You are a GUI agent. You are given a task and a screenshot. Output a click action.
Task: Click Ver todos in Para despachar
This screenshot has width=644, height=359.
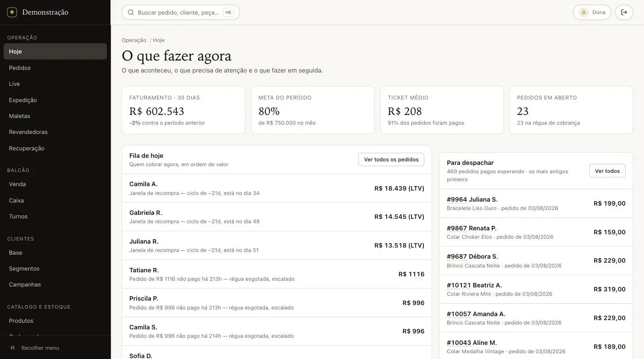point(607,171)
